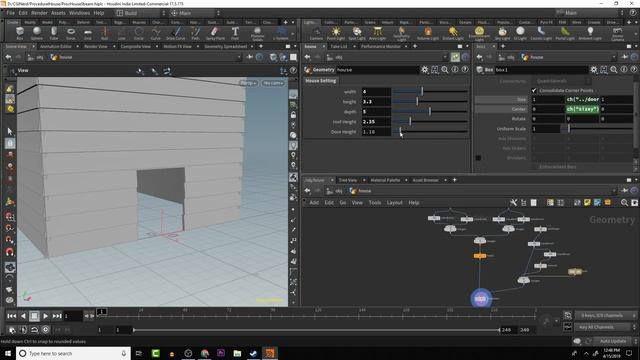Open the Render menu
The height and width of the screenshot is (360, 640).
(39, 13)
